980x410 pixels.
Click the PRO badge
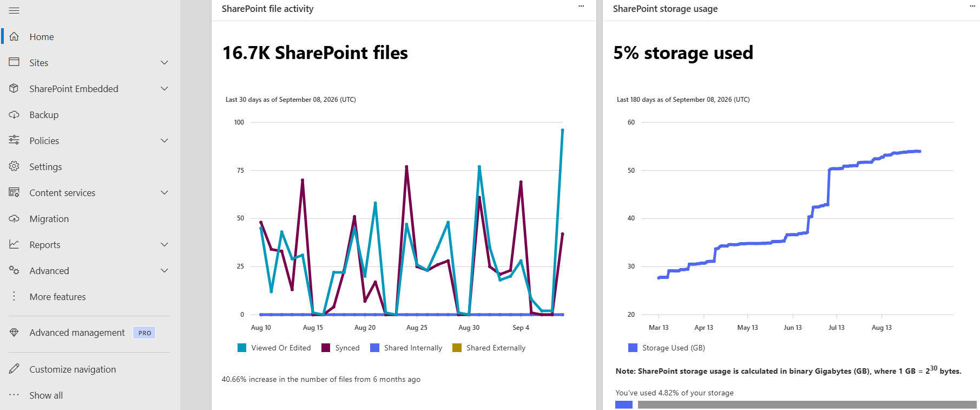pyautogui.click(x=144, y=333)
